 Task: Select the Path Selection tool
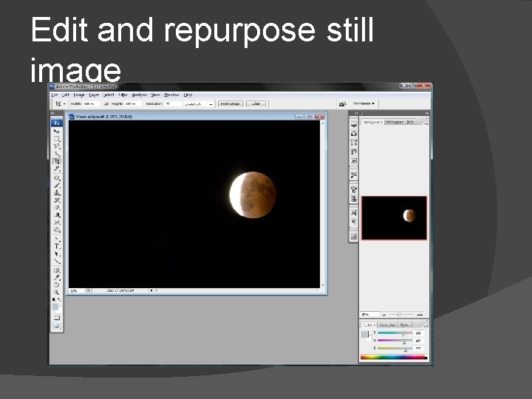57,253
